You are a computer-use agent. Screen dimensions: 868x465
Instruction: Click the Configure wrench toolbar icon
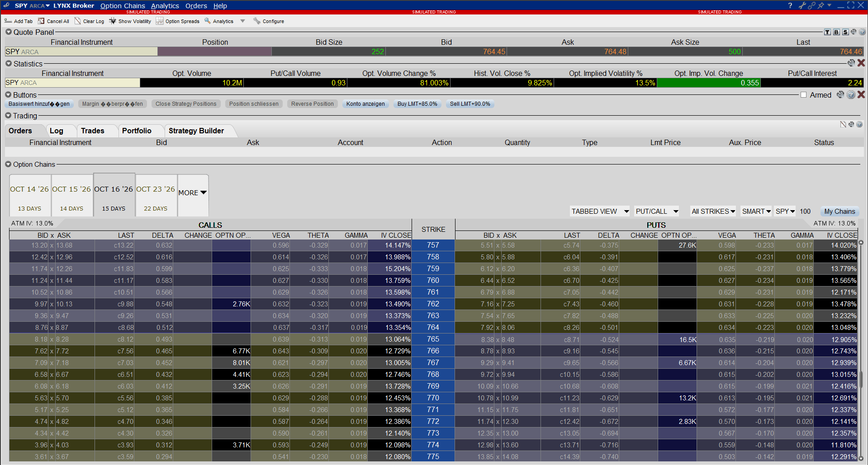(257, 21)
